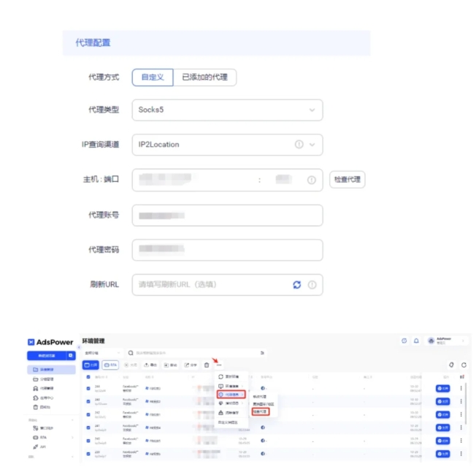
Task: Click the proxy host input field
Action: click(194, 180)
